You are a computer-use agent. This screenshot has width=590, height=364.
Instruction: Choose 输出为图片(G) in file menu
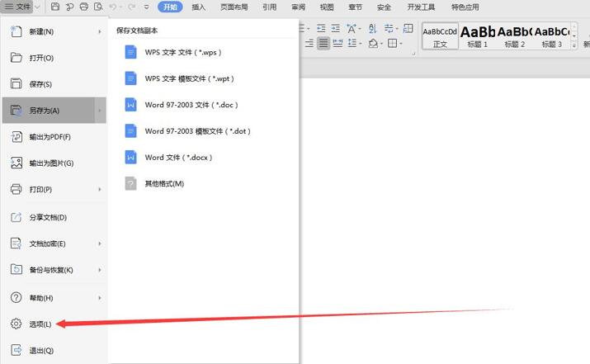coord(54,163)
